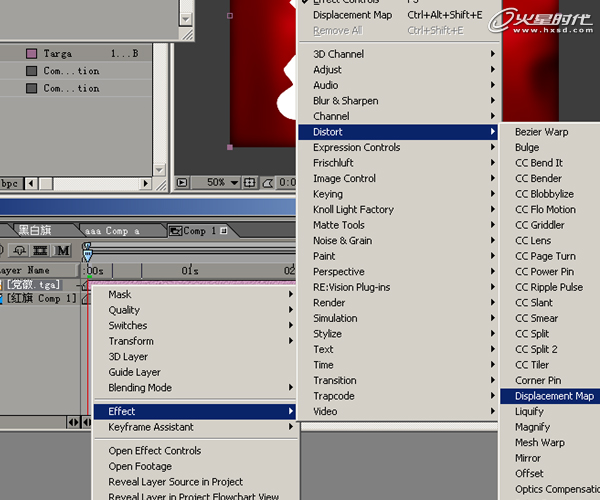
Task: Click the always preview this view icon
Action: 182,183
